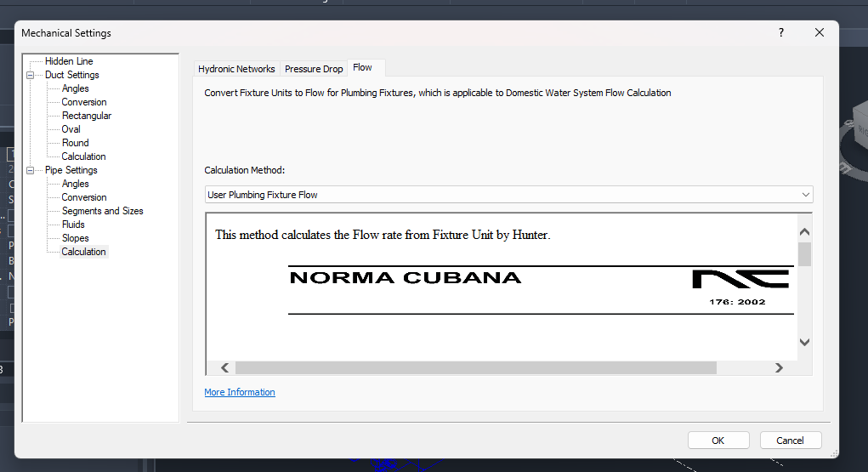Viewport: 868px width, 472px height.
Task: Select Segments and Sizes under Pipe Settings
Action: pyautogui.click(x=102, y=211)
